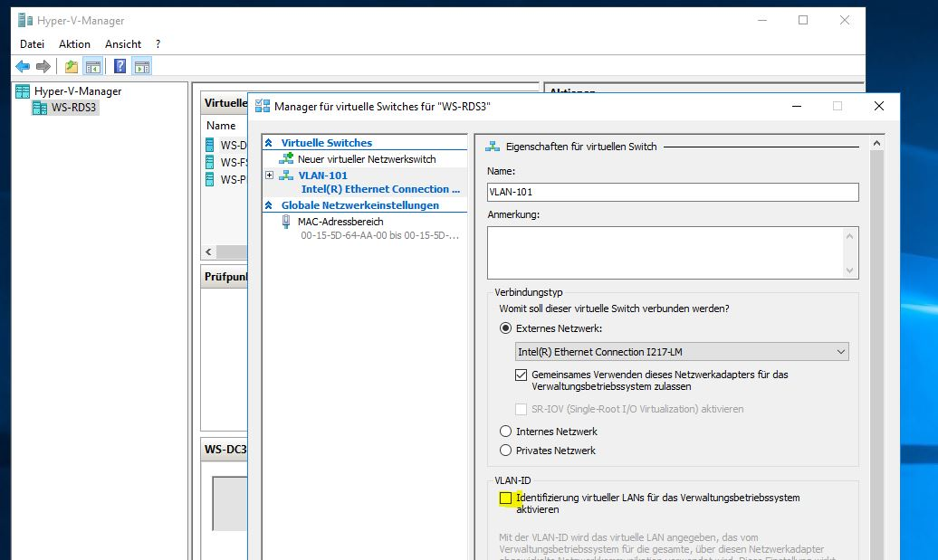Image resolution: width=938 pixels, height=560 pixels.
Task: Uncheck Gemeinsames Verwenden dieses Netzwerkadapters checkbox
Action: (521, 375)
